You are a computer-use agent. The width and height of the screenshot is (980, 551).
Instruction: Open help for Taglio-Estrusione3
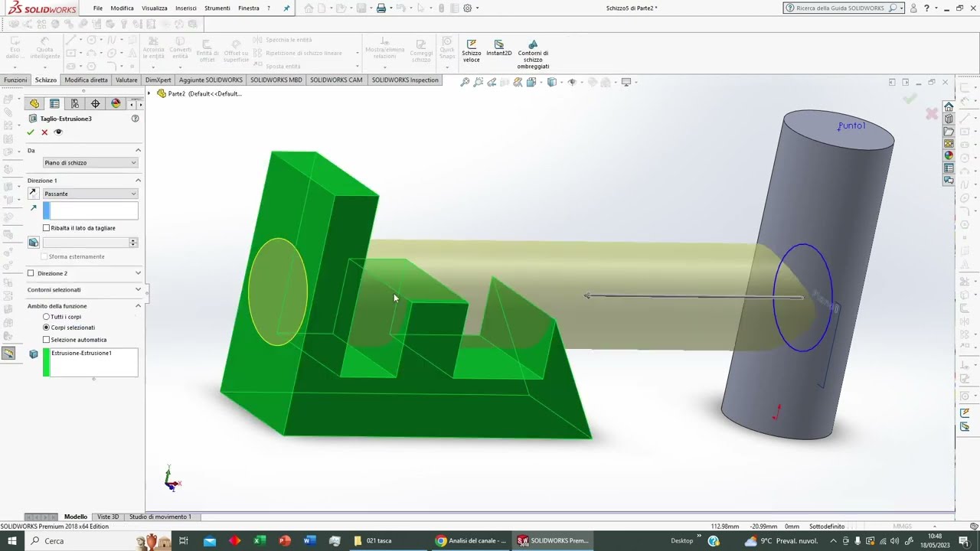[136, 119]
